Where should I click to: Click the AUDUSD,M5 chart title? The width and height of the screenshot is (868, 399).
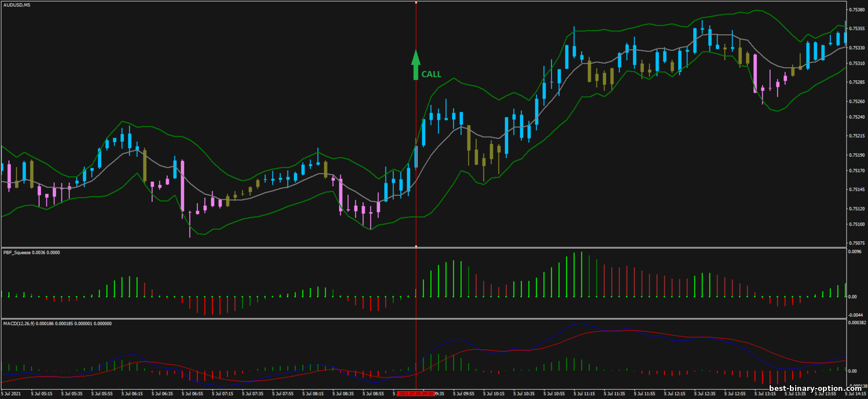(x=16, y=5)
